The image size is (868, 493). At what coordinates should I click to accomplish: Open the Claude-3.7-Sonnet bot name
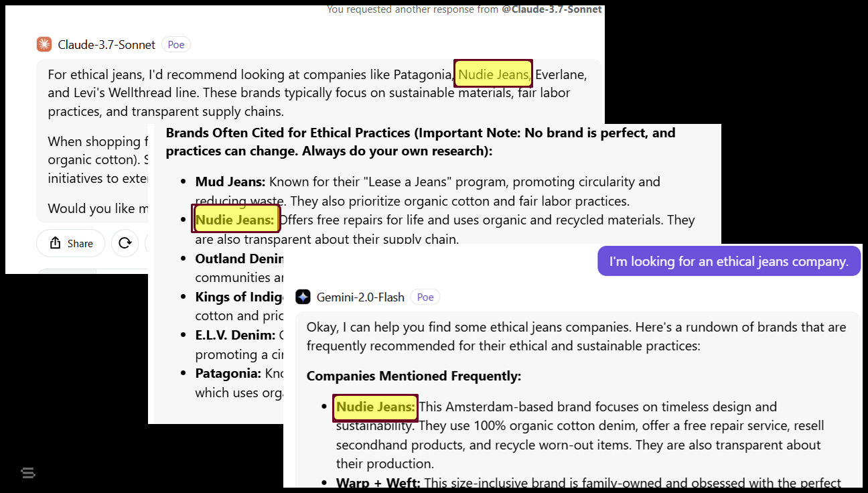pyautogui.click(x=106, y=45)
